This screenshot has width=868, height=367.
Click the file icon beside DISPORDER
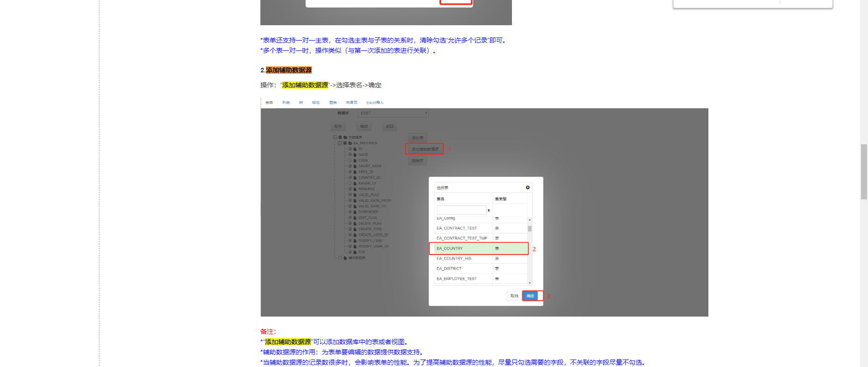(x=355, y=212)
